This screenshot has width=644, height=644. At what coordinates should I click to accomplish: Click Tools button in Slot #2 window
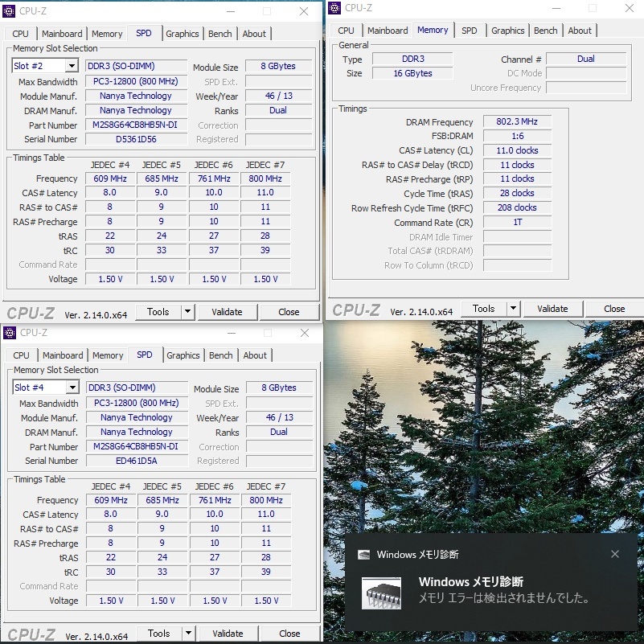coord(158,312)
